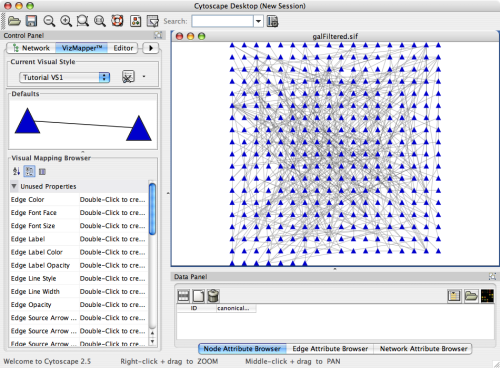
Task: Open the Edge Attribute Browser tab
Action: (330, 349)
